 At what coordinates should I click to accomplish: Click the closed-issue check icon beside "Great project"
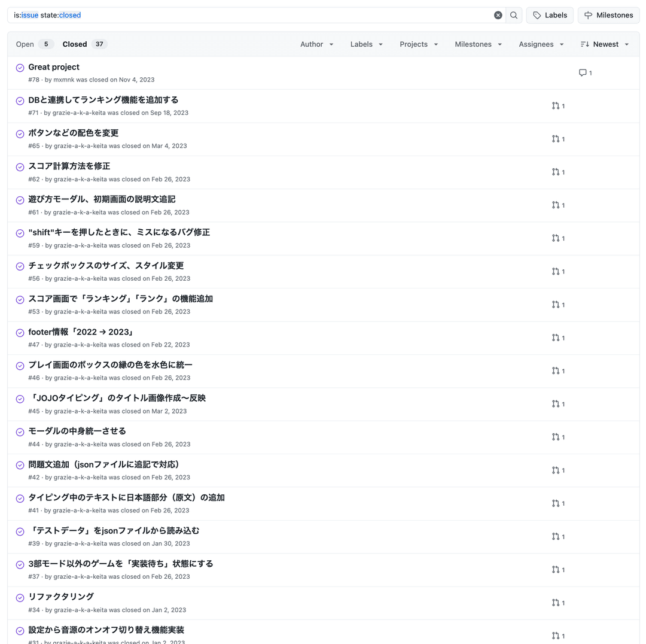[20, 67]
